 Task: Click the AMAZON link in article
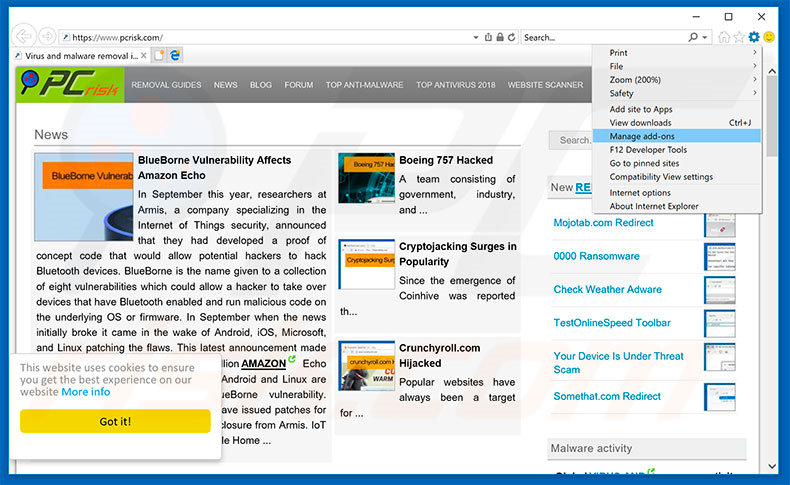(264, 363)
